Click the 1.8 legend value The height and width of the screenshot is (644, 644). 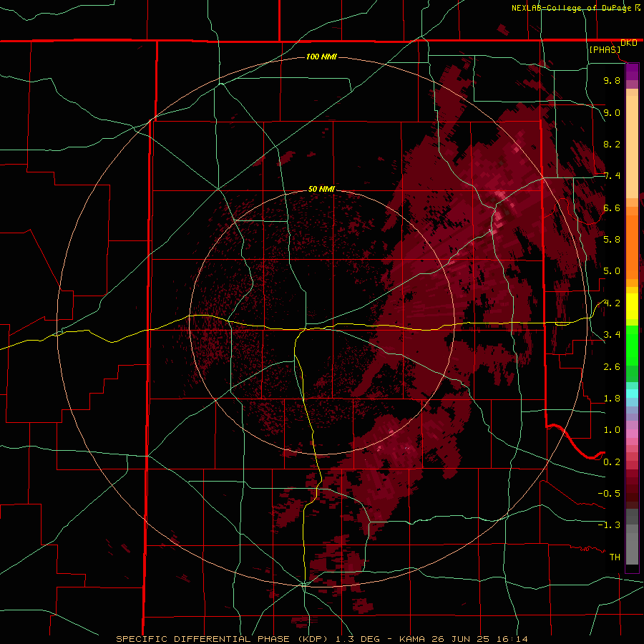pyautogui.click(x=612, y=399)
